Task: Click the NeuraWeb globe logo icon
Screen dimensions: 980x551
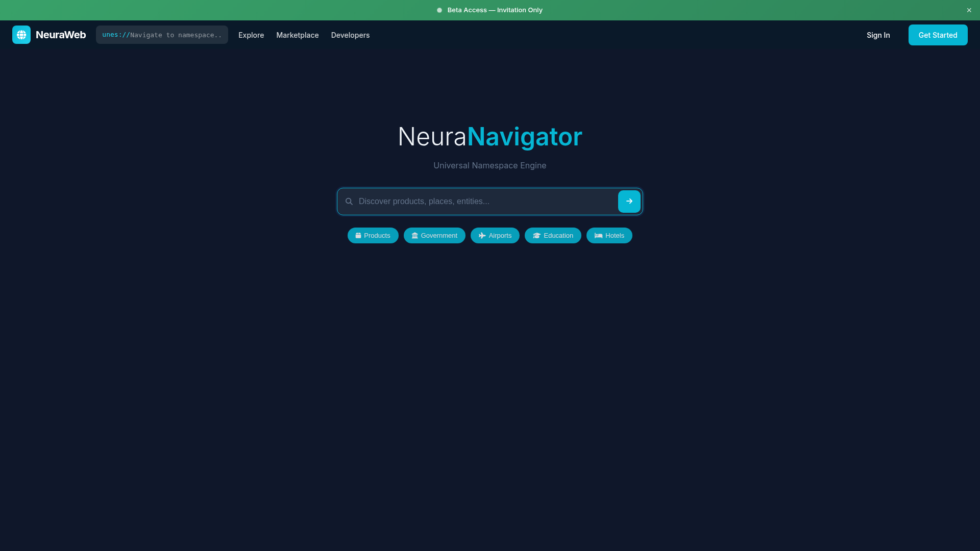Action: click(21, 35)
